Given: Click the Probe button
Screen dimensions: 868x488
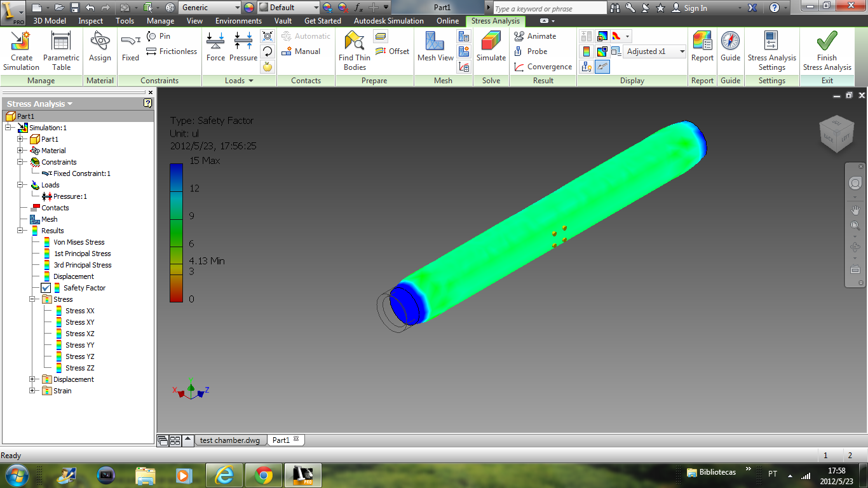Looking at the screenshot, I should [531, 51].
